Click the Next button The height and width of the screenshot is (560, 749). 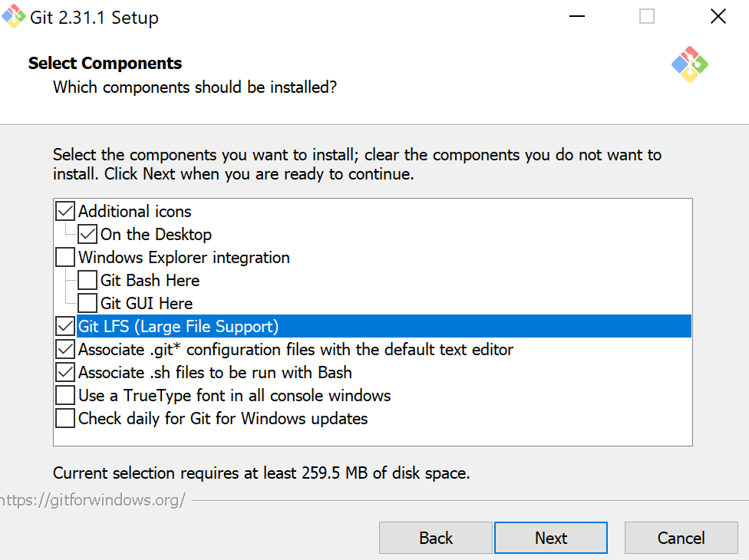(551, 538)
